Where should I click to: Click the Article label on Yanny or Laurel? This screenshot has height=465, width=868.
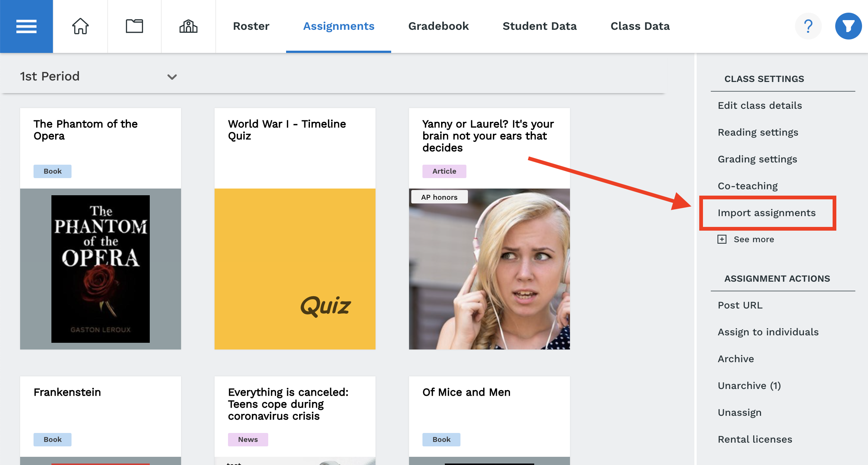click(x=444, y=171)
